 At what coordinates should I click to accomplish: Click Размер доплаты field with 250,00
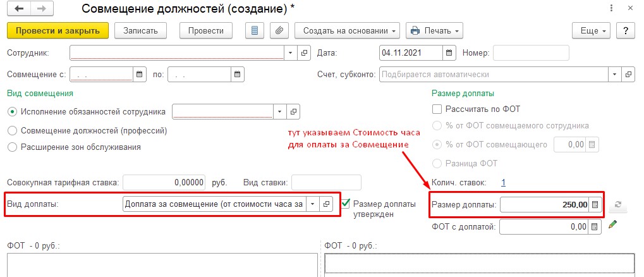[544, 205]
